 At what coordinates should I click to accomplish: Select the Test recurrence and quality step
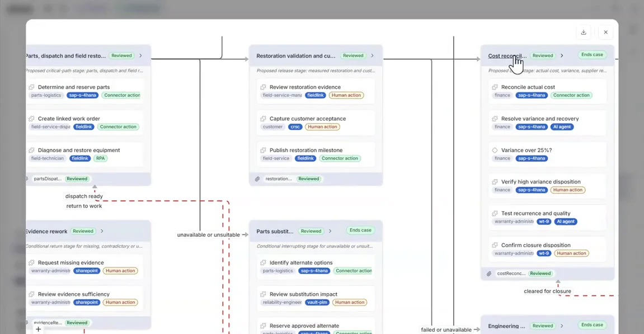tap(547, 217)
